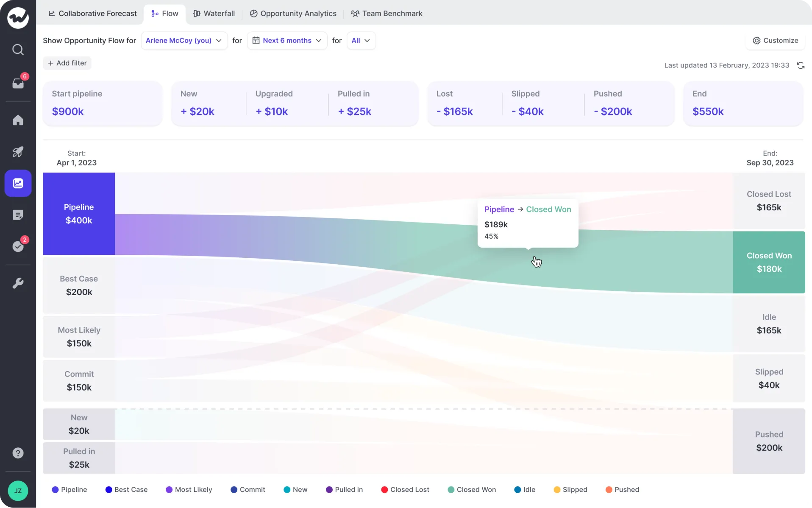Go to the Home icon in sidebar
The image size is (812, 508).
(x=18, y=120)
